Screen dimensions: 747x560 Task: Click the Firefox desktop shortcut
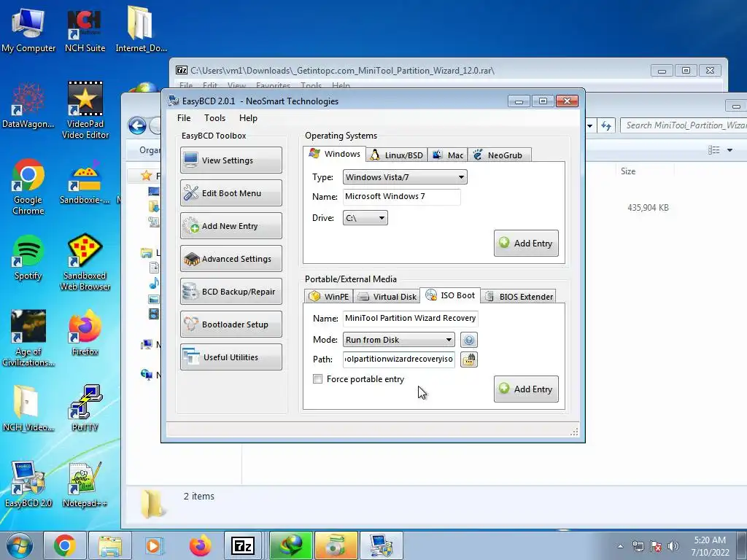85,332
